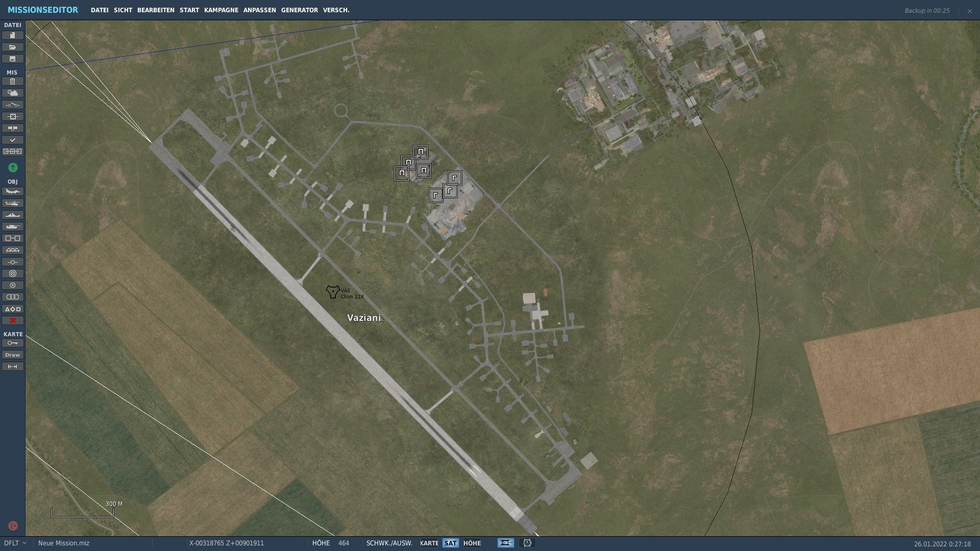Open the ANPASSEN menu
The width and height of the screenshot is (980, 551).
point(260,10)
